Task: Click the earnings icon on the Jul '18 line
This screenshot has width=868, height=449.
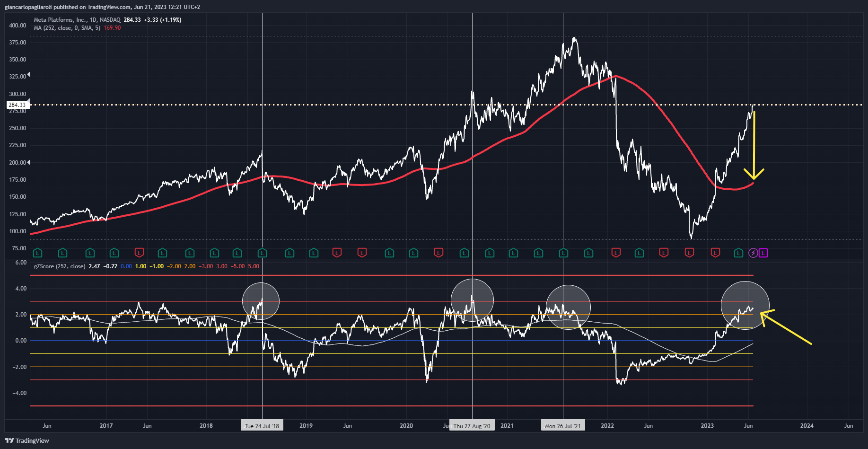Action: pos(262,253)
